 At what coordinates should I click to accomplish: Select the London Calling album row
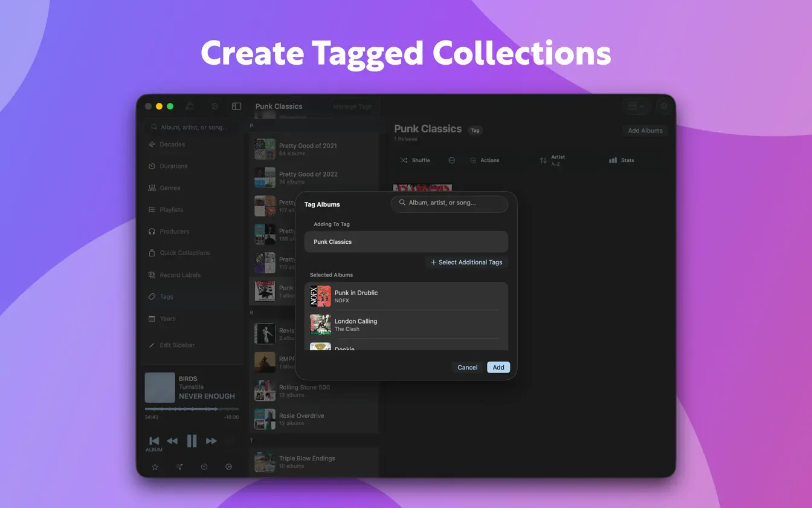[406, 325]
